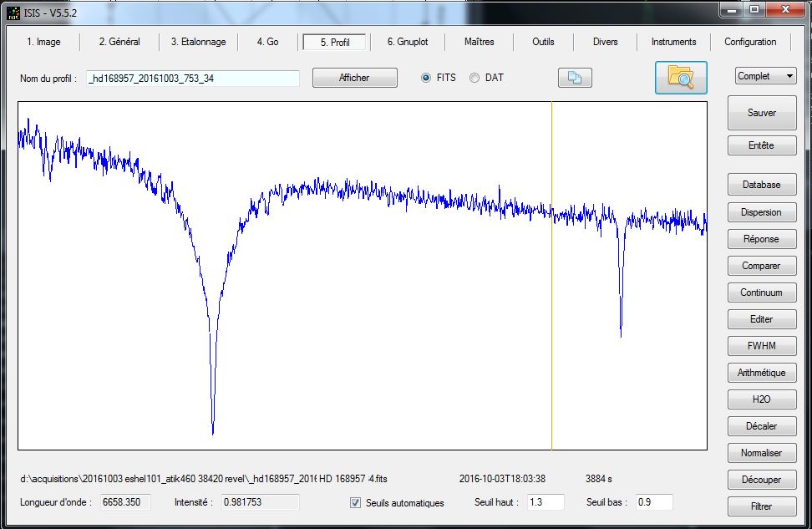
Task: Open the Entête header button
Action: pos(761,145)
